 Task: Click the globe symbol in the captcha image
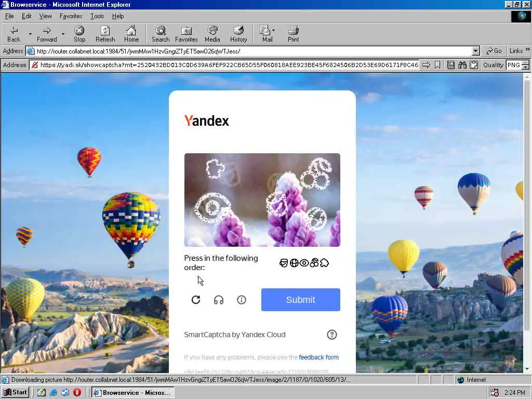[316, 219]
